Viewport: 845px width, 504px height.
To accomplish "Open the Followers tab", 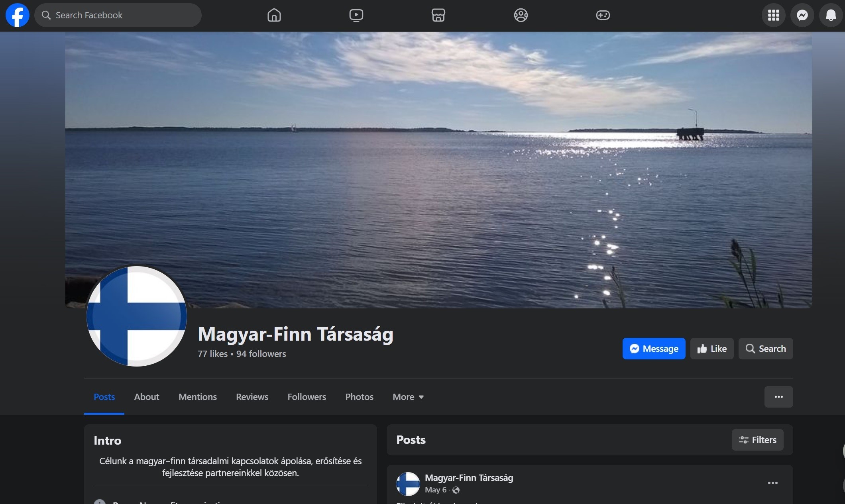I will click(x=307, y=397).
